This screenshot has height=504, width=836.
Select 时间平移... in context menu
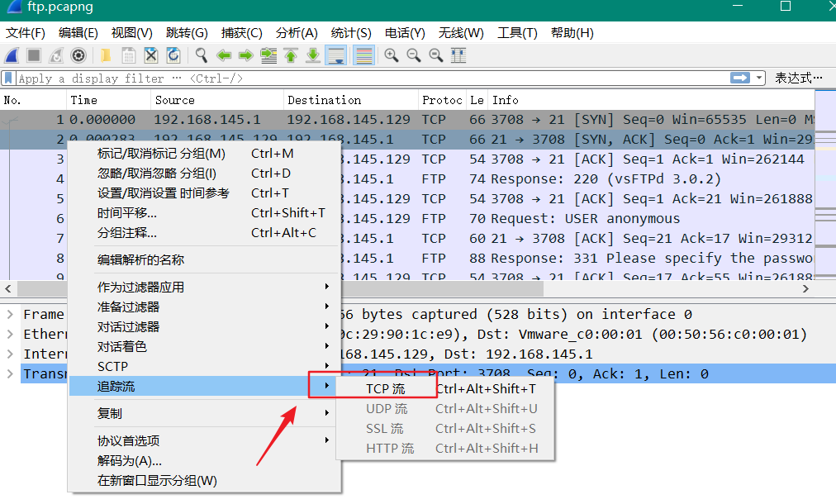(x=204, y=213)
